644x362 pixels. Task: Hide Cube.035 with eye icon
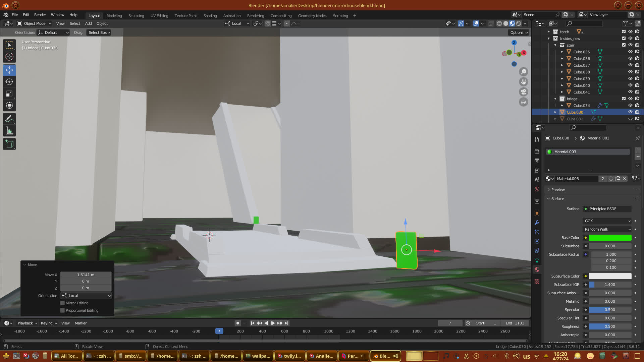[630, 52]
